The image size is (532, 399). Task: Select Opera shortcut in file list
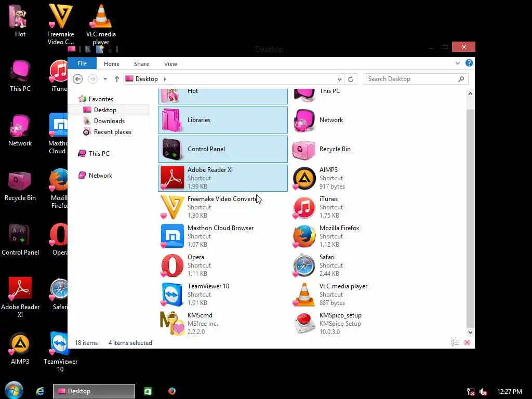[x=222, y=265]
